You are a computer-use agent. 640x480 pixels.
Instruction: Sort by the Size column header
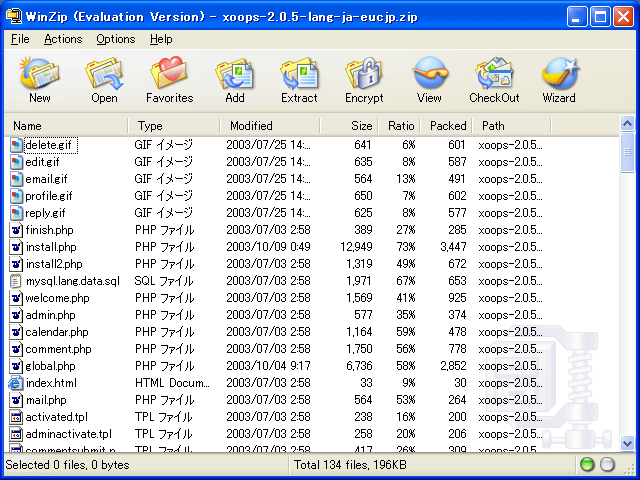click(x=349, y=126)
